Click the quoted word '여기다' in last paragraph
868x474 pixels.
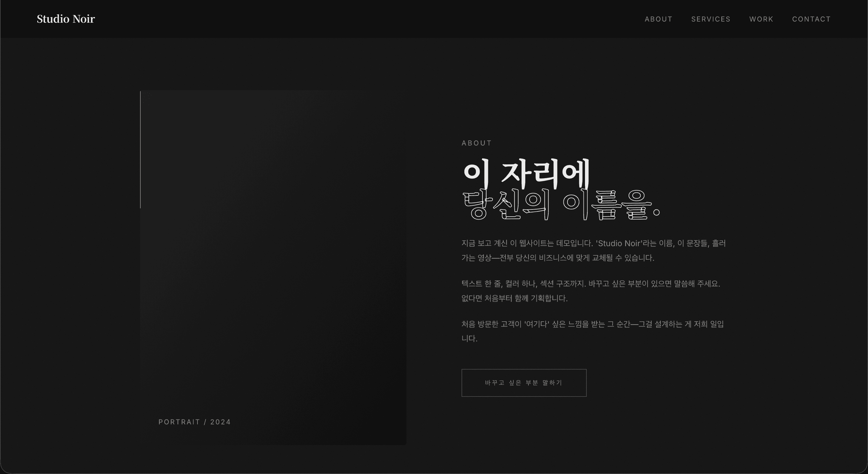pyautogui.click(x=537, y=324)
